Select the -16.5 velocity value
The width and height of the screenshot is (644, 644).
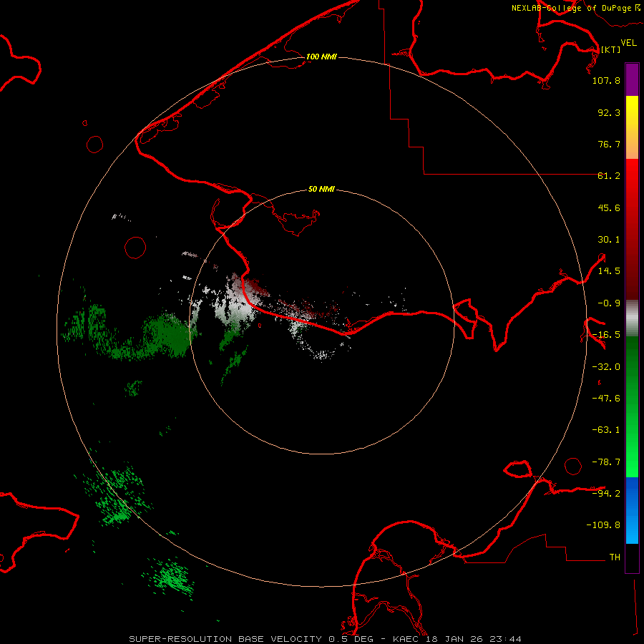tap(606, 335)
